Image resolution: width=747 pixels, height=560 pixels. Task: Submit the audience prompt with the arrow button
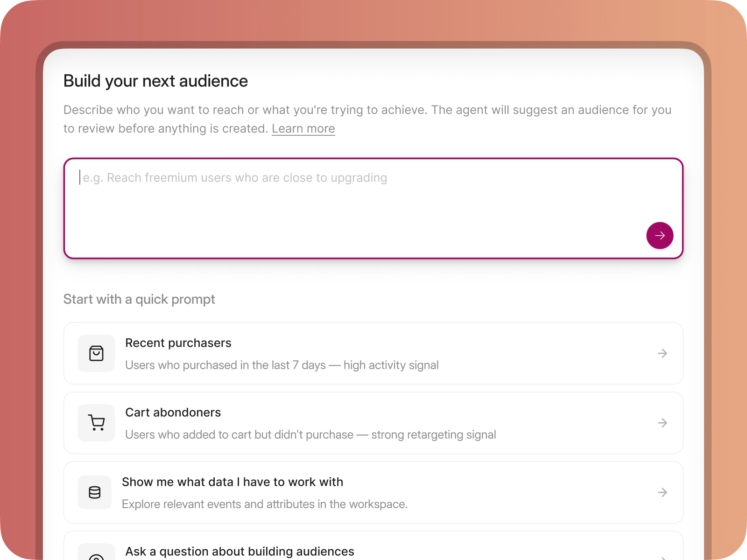660,235
